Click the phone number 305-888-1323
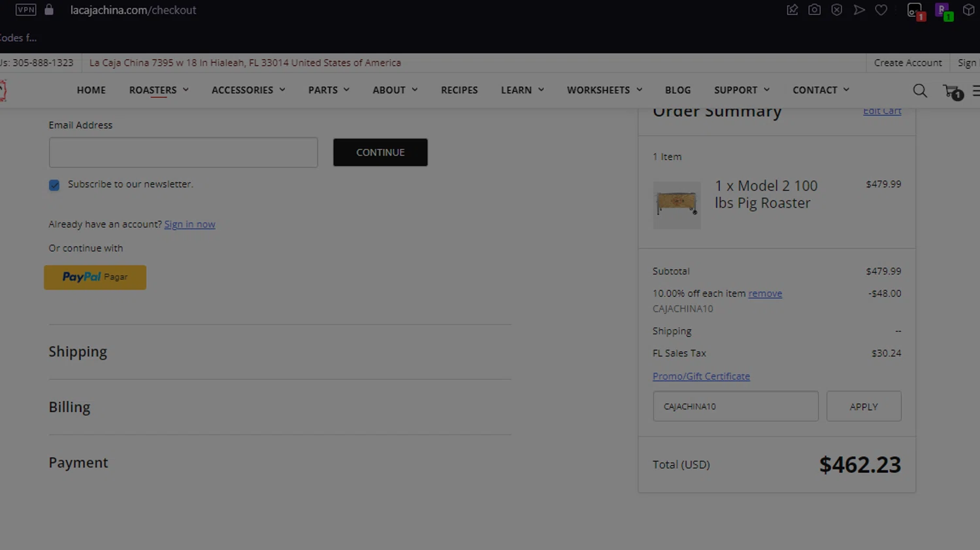 42,63
